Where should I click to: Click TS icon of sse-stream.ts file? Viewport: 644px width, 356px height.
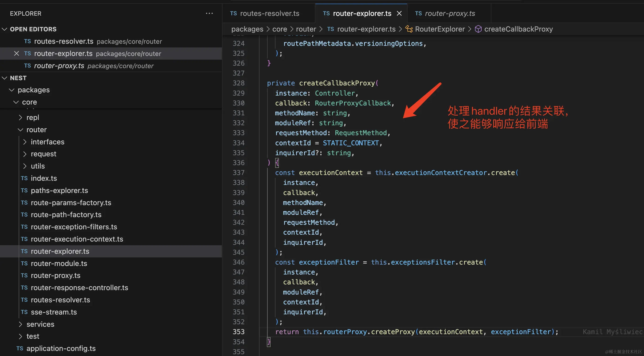pos(24,312)
